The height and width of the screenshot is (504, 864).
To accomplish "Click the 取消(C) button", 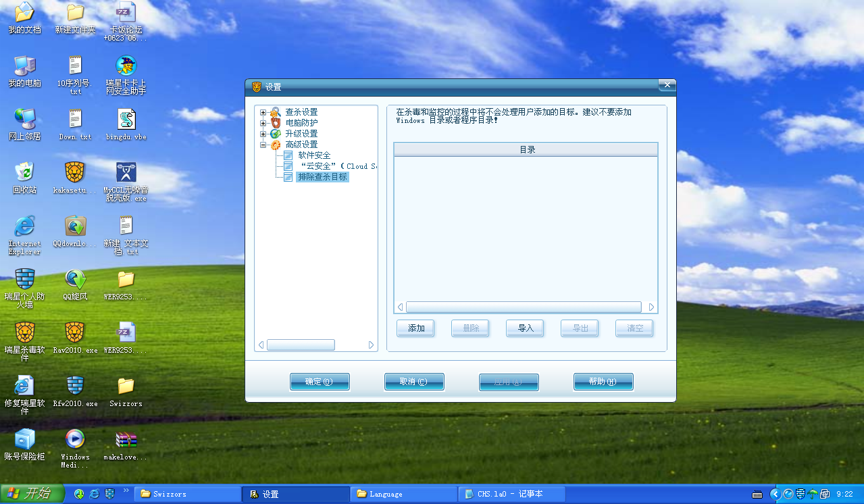I will (x=414, y=382).
